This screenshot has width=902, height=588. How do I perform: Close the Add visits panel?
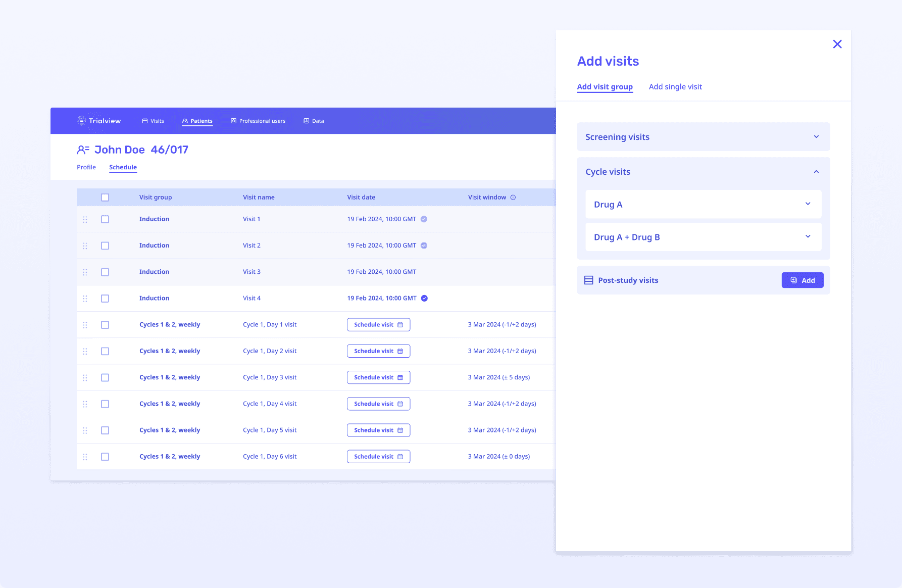coord(837,44)
